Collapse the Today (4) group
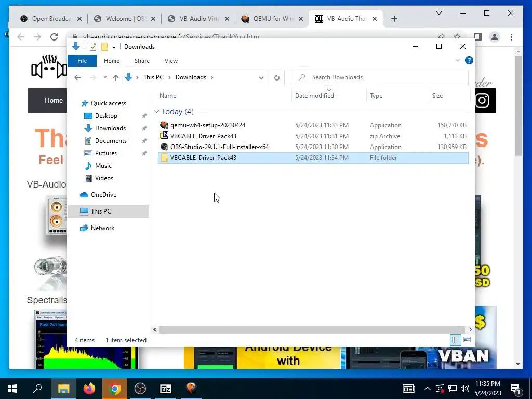The image size is (532, 399). coord(156,112)
